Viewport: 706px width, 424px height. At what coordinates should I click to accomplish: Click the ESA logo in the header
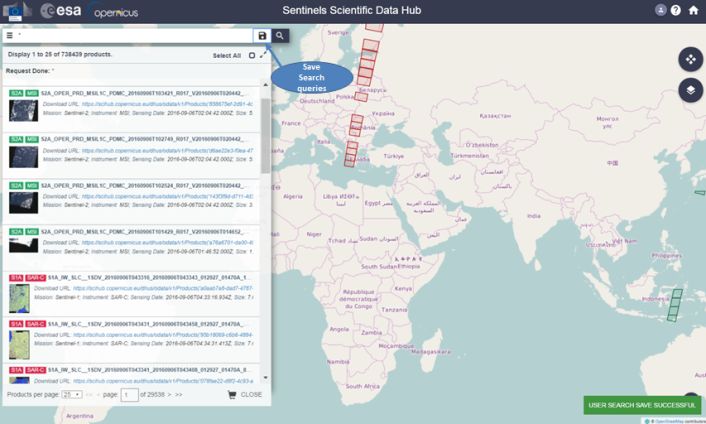(61, 11)
